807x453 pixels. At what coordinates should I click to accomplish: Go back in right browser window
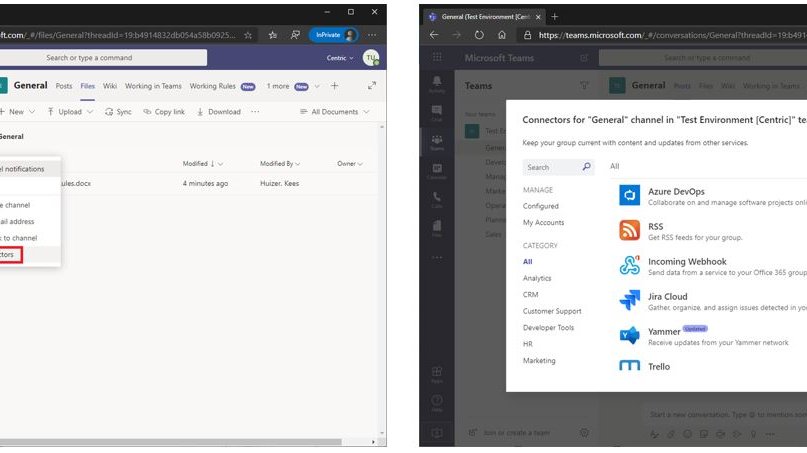click(x=434, y=35)
